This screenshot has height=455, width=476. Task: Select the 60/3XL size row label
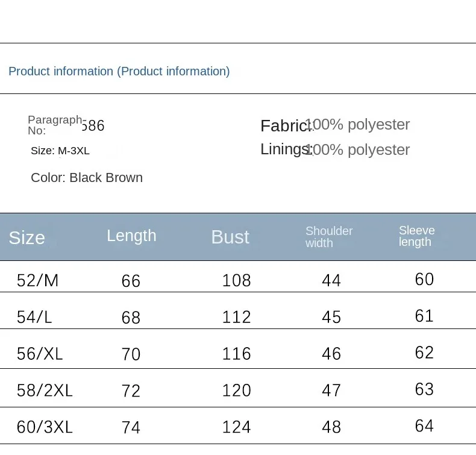coord(45,427)
